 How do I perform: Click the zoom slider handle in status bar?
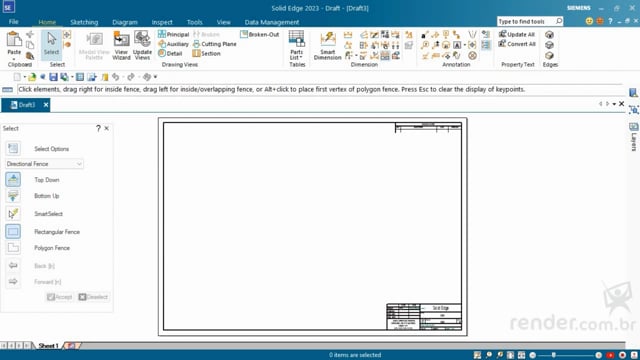click(553, 355)
